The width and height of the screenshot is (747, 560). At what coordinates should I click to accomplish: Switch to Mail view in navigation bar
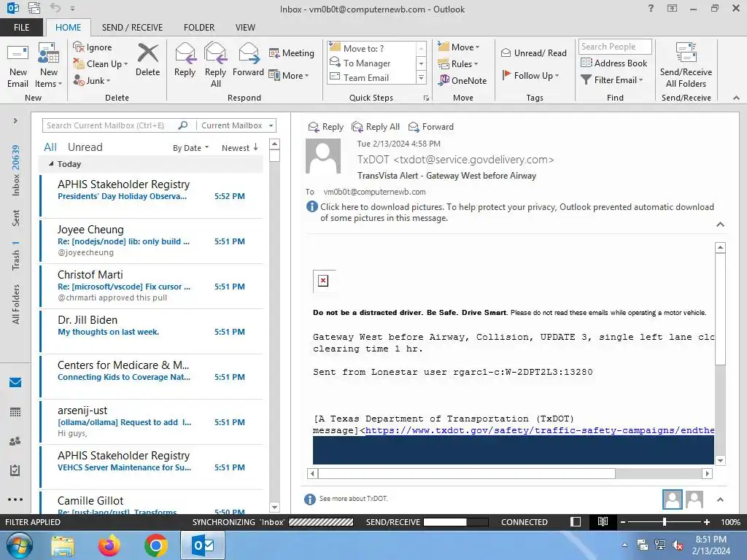pyautogui.click(x=15, y=382)
